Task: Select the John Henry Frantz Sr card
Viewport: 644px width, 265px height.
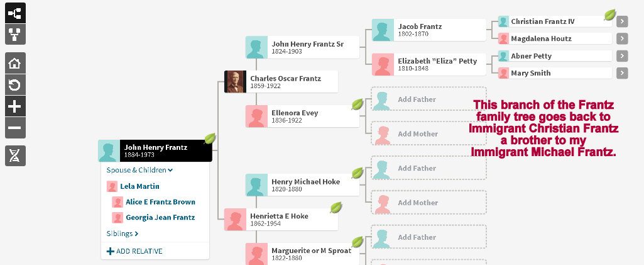Action: 302,47
